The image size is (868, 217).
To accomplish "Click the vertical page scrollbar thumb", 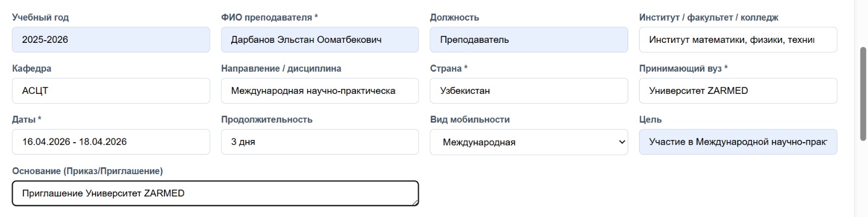I will (x=863, y=93).
